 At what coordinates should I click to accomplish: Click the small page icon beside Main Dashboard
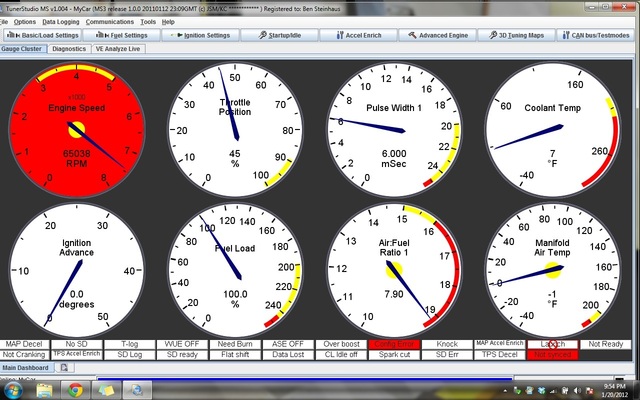(64, 368)
